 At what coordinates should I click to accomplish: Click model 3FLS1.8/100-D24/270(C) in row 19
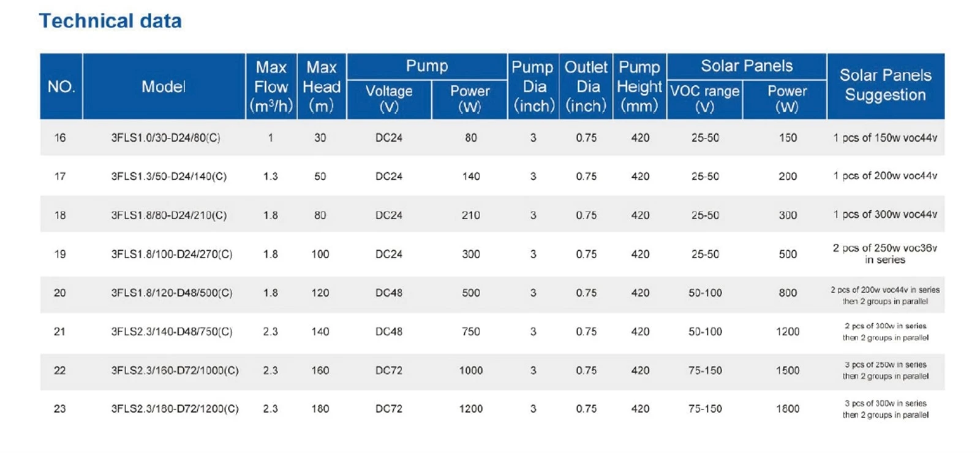171,254
